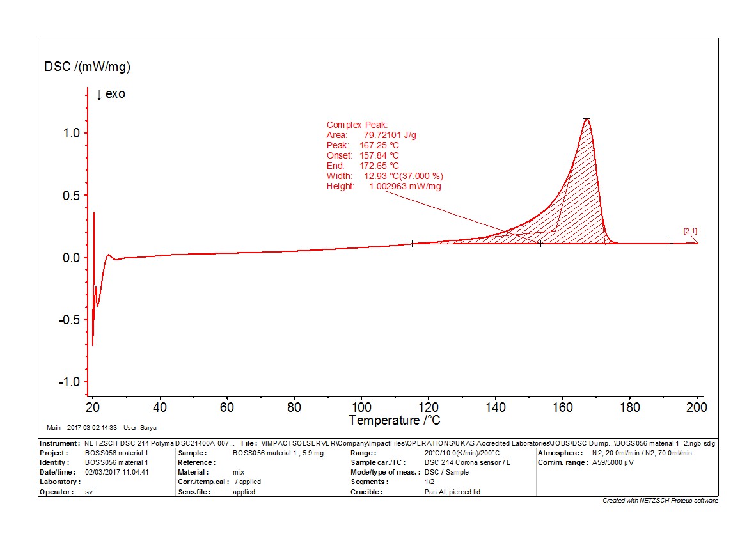Click the x-axis tick label 100
The width and height of the screenshot is (756, 534).
[361, 407]
